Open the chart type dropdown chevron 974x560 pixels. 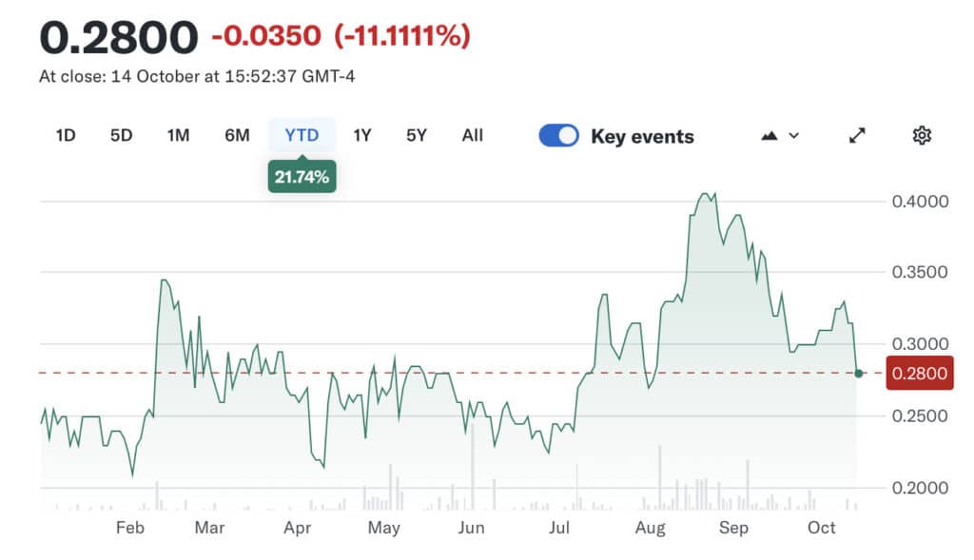[x=794, y=136]
